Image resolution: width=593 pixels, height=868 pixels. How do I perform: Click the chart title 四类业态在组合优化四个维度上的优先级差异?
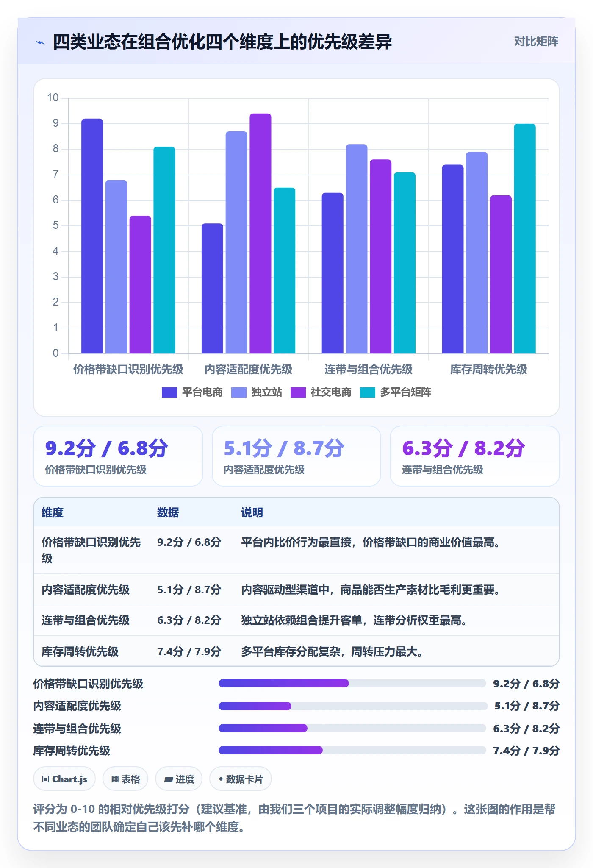pos(222,42)
